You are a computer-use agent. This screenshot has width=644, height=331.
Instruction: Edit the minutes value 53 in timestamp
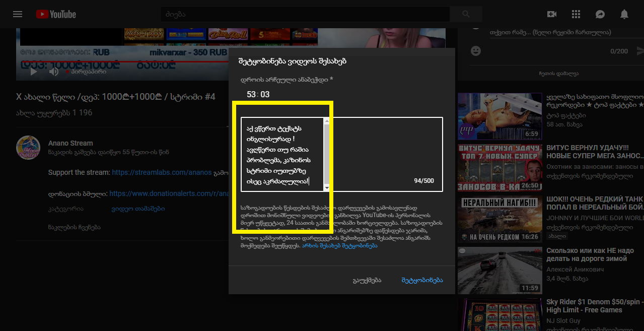coord(251,95)
